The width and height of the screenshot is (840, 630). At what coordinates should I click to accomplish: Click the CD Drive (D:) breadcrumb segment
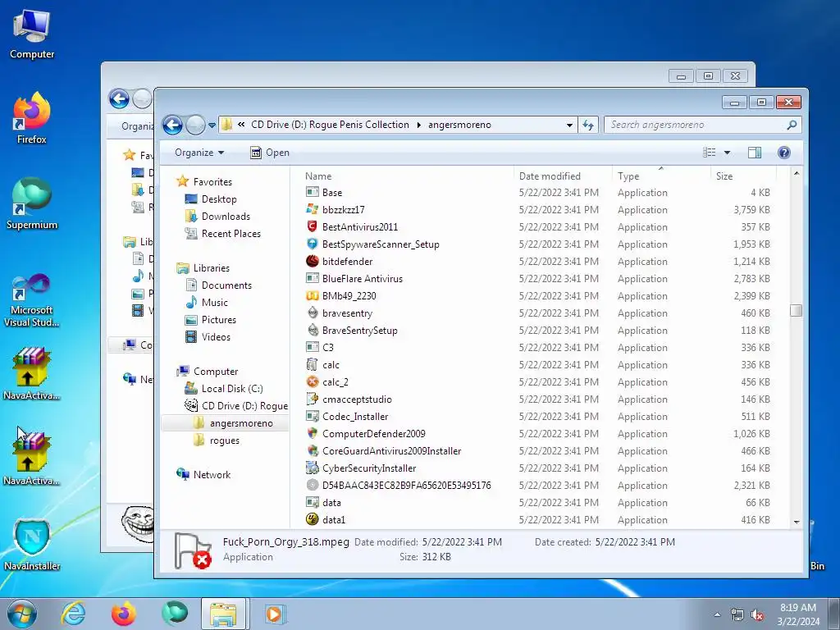(330, 125)
